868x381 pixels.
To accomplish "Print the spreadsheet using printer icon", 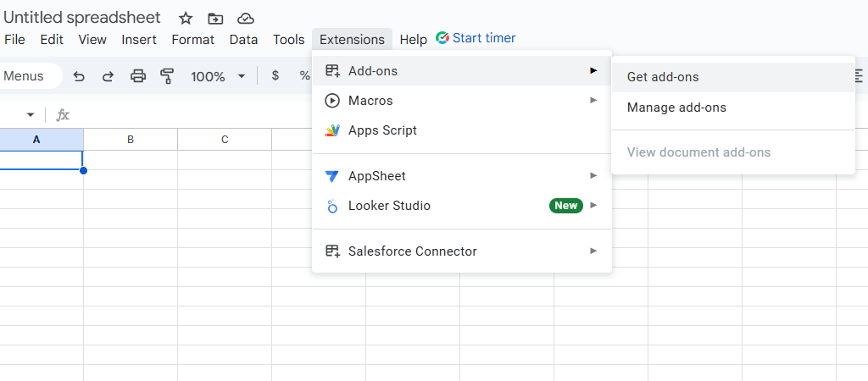I will click(138, 76).
